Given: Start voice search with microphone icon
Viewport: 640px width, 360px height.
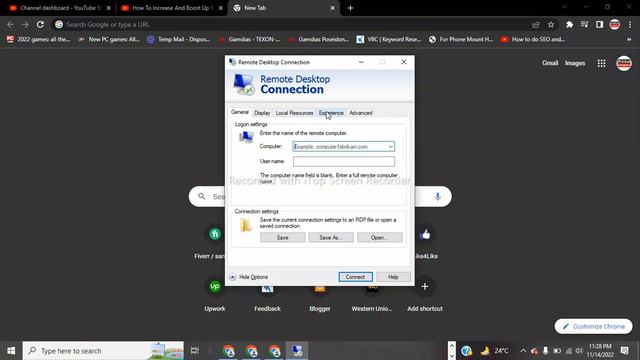Looking at the screenshot, I should [x=438, y=196].
